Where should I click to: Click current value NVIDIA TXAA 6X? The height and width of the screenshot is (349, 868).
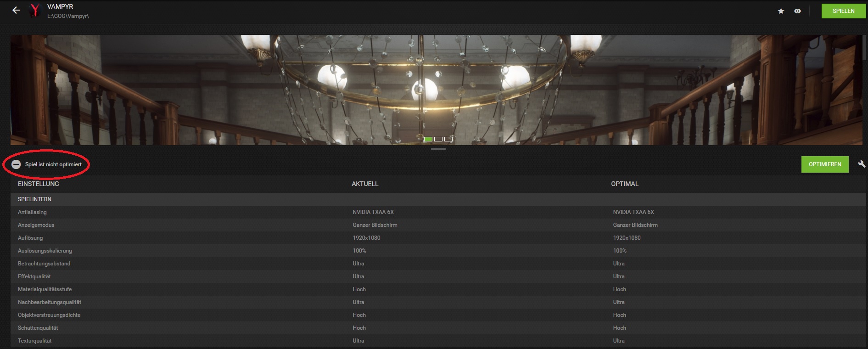[x=373, y=212]
